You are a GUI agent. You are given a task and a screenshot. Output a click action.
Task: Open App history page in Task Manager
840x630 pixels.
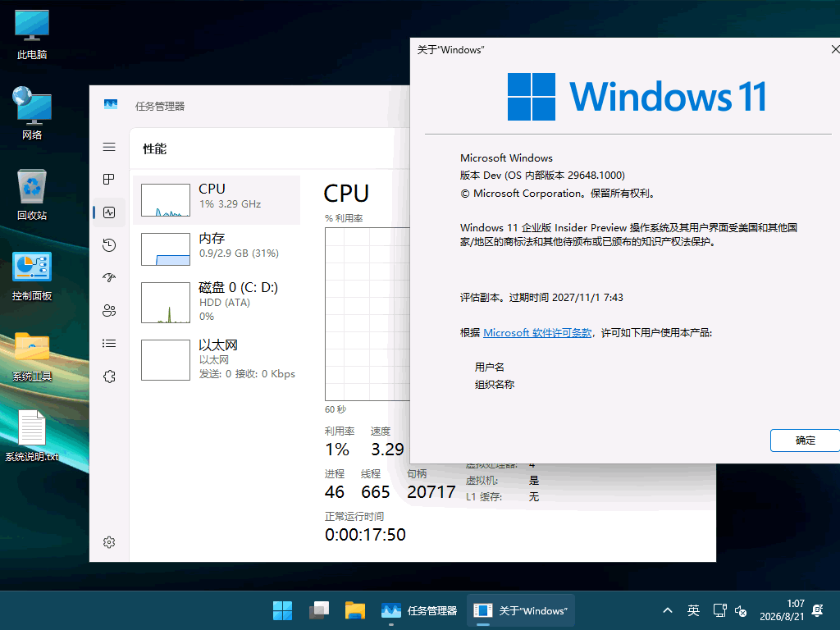(x=109, y=245)
